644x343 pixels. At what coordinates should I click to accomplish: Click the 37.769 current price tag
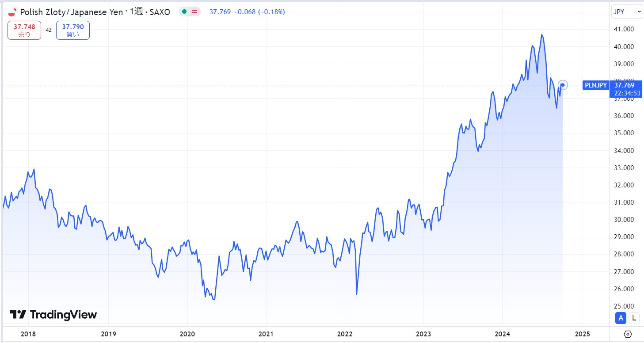coord(625,85)
